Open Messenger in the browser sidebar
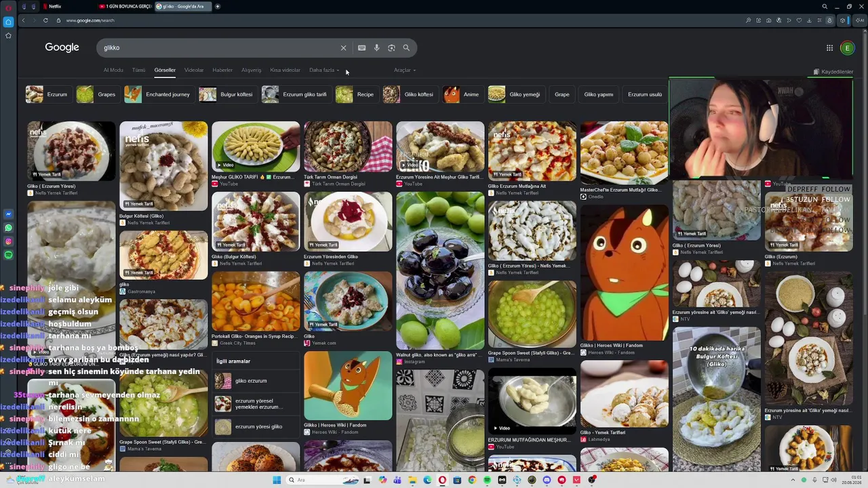The height and width of the screenshot is (488, 868). (x=8, y=214)
